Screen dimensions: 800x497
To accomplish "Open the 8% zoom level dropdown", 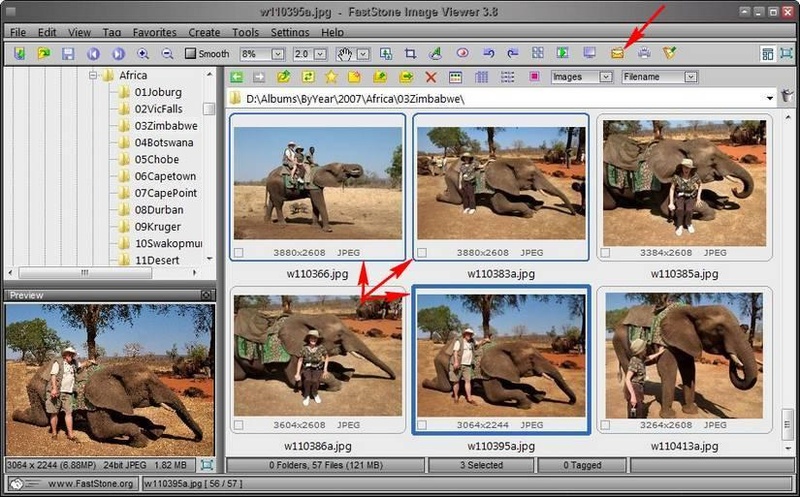I will coord(278,54).
